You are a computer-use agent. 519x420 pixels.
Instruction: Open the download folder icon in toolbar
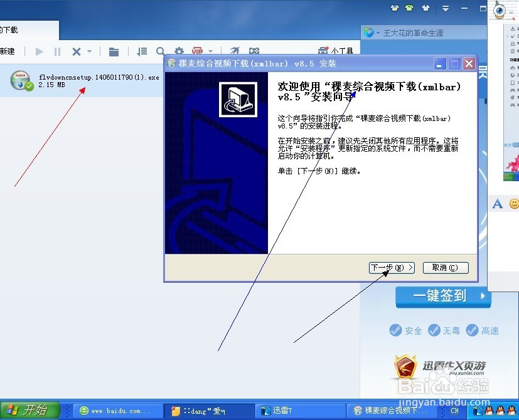click(x=114, y=51)
